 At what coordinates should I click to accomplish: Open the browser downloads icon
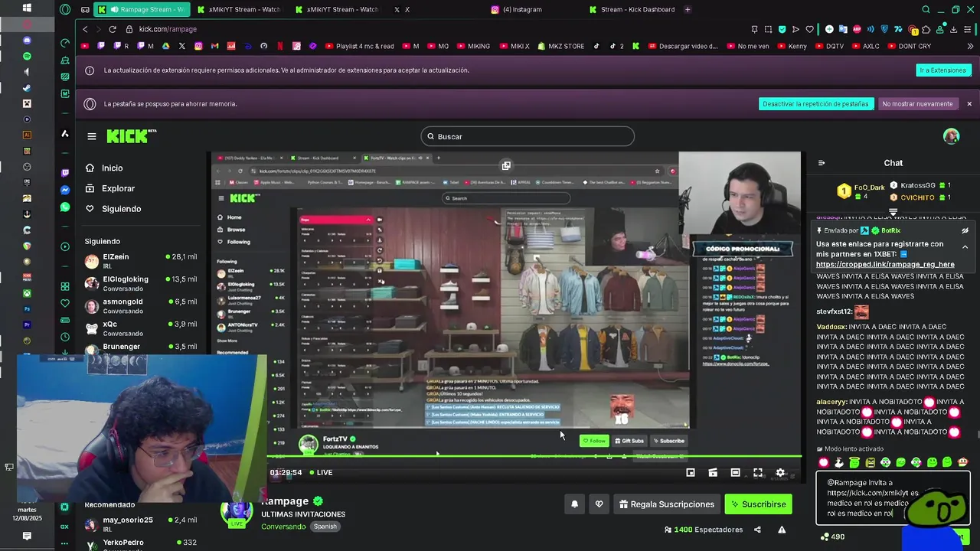click(953, 29)
